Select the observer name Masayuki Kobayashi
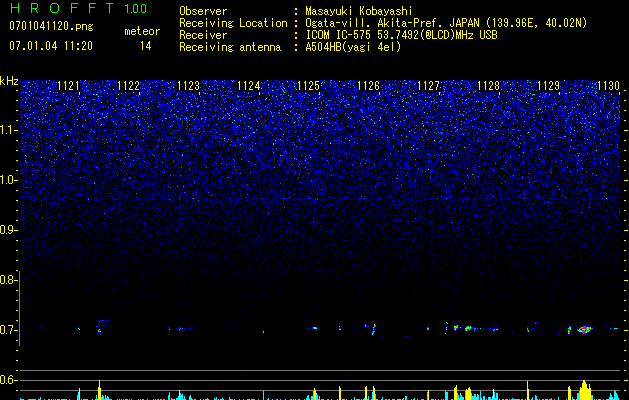 coord(359,11)
